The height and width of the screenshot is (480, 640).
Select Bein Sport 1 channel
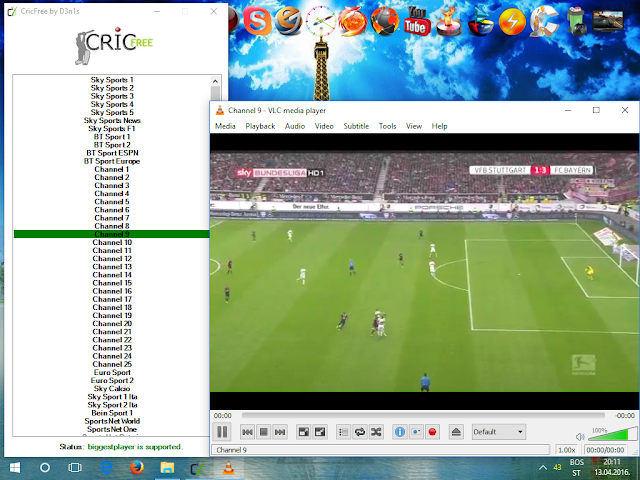[x=112, y=413]
